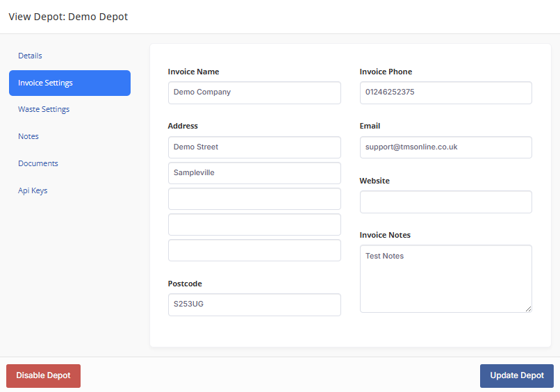Go to the Documents section
Viewport: 560px width, 392px height.
coord(38,163)
